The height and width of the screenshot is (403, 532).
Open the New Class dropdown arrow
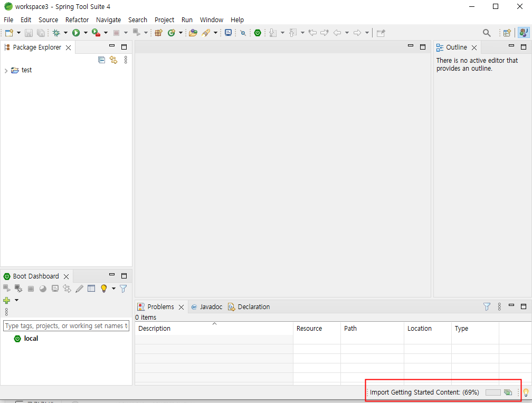181,33
